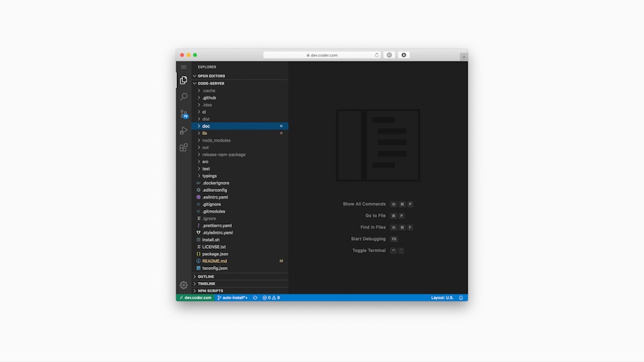The height and width of the screenshot is (362, 644).
Task: Open the install.sh file
Action: point(240,239)
